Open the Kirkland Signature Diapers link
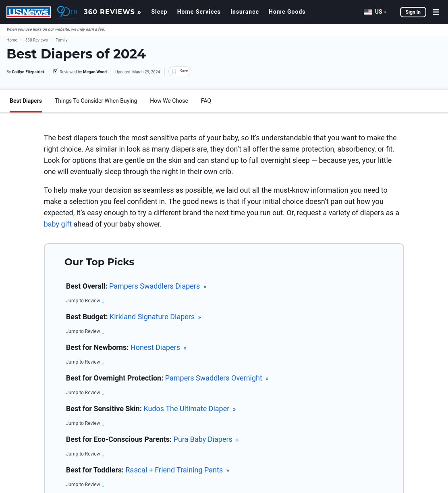 pos(155,317)
